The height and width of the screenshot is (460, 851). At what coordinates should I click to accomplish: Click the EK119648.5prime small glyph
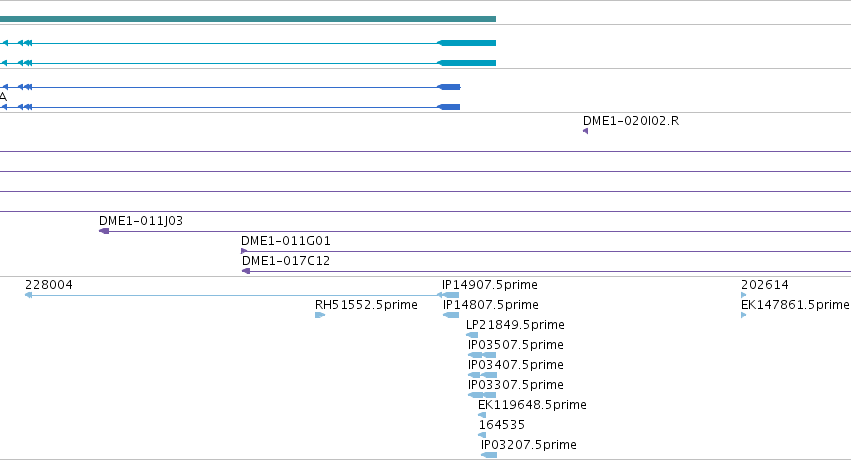(x=482, y=415)
